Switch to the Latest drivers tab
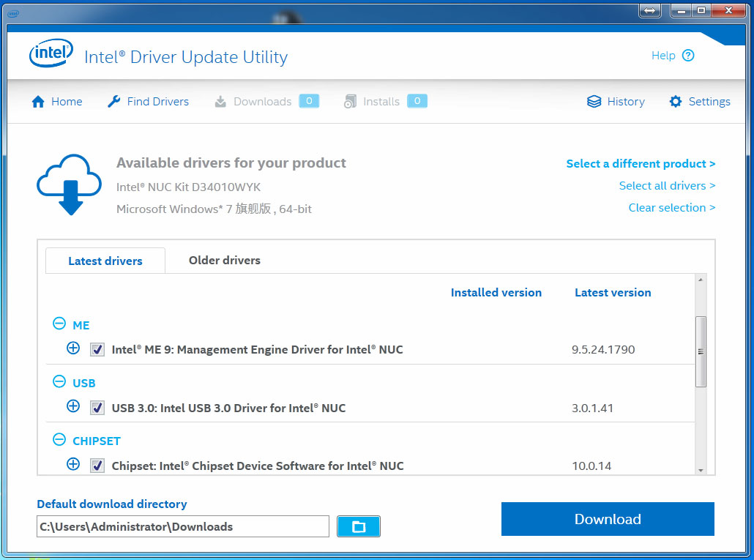Viewport: 754px width, 560px height. (x=105, y=261)
